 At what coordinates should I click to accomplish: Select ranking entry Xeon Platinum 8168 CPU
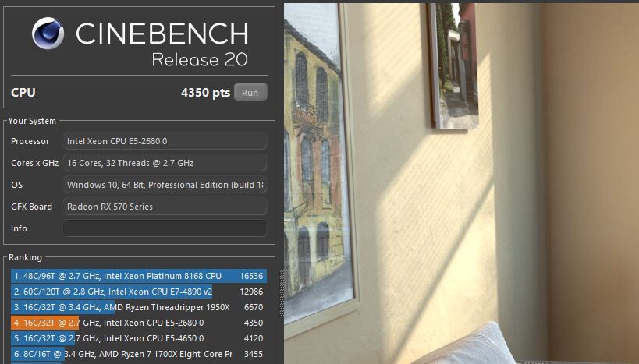(139, 276)
